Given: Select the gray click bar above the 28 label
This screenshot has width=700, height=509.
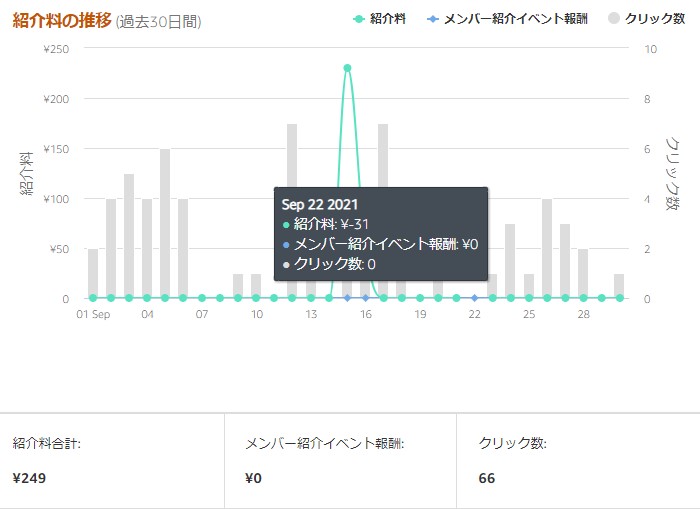Looking at the screenshot, I should tap(583, 273).
